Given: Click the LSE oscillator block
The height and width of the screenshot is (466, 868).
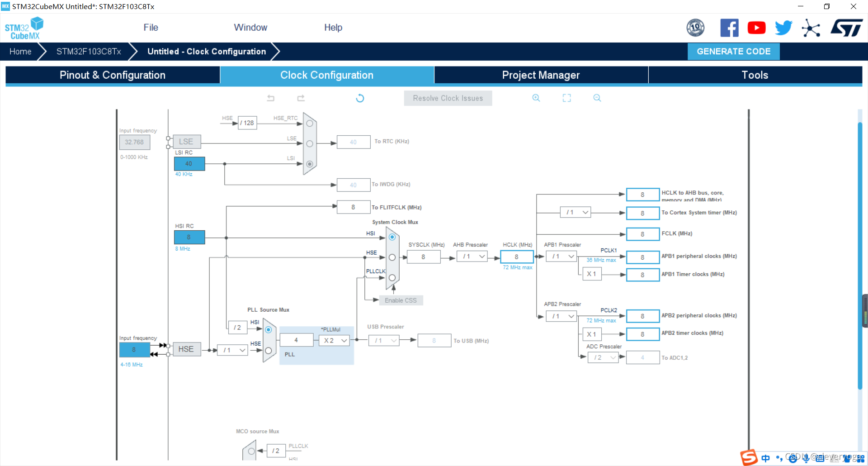Looking at the screenshot, I should pos(186,142).
